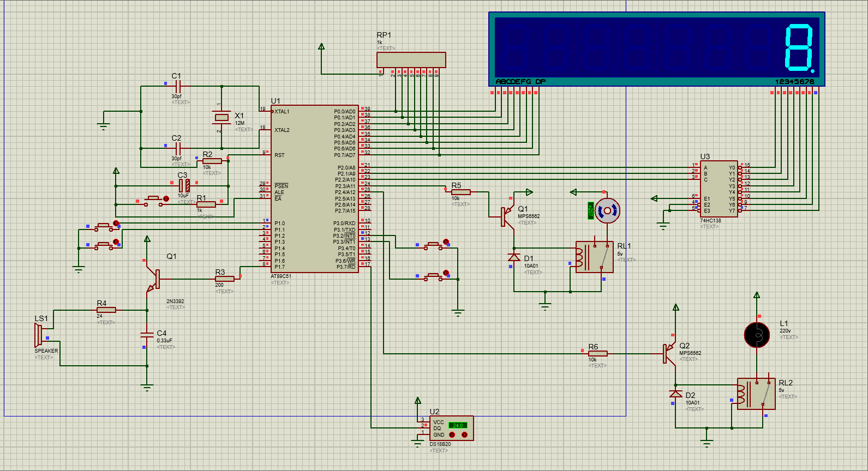
Task: Select resistor R3 symbol
Action: click(225, 279)
